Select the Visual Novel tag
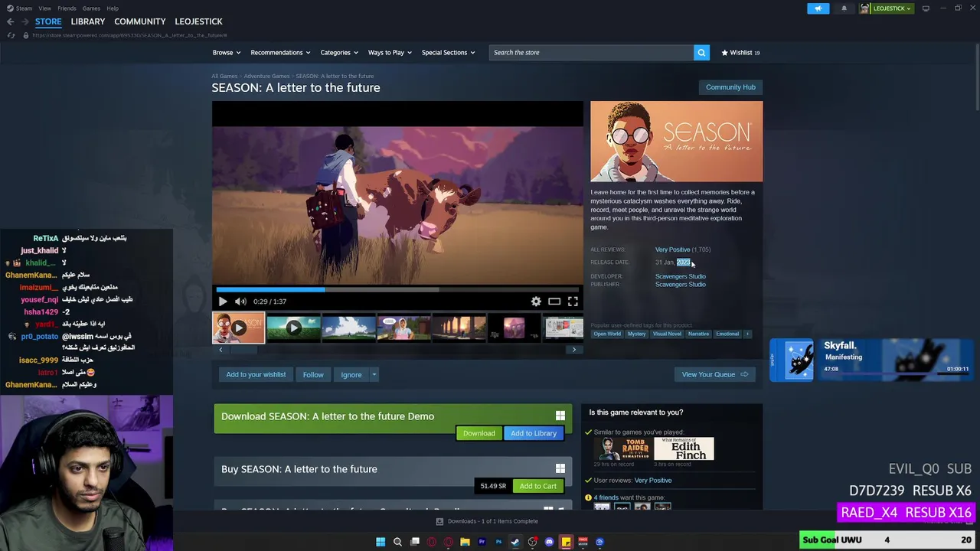The image size is (980, 551). (x=667, y=334)
